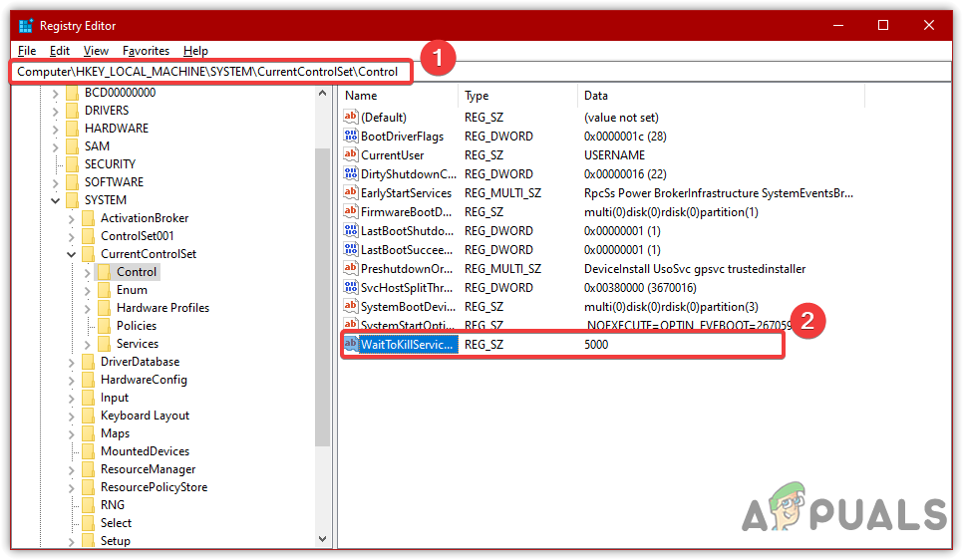
Task: Click the DWORD icon beside BootDriverFlags
Action: coord(351,136)
